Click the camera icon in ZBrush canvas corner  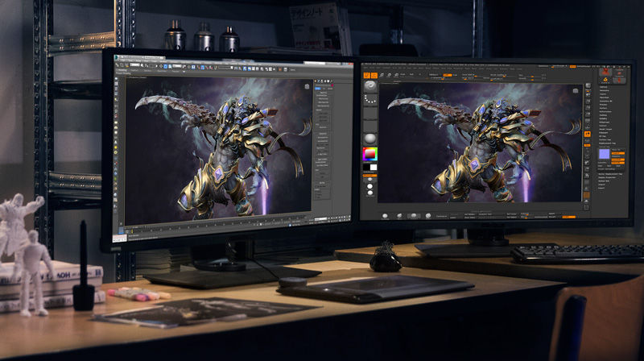[576, 90]
